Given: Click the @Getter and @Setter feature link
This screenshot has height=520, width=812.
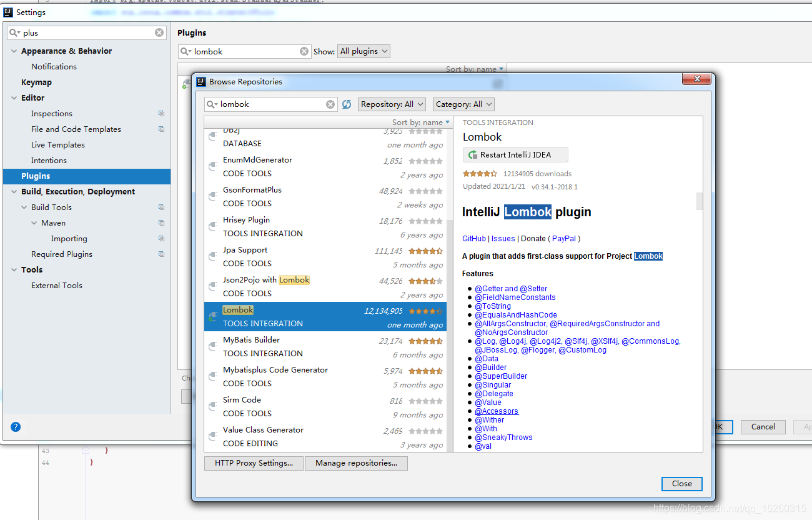Looking at the screenshot, I should click(511, 289).
